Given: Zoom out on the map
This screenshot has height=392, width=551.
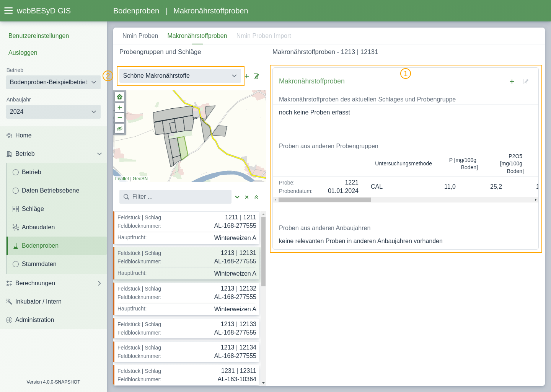Looking at the screenshot, I should point(120,118).
